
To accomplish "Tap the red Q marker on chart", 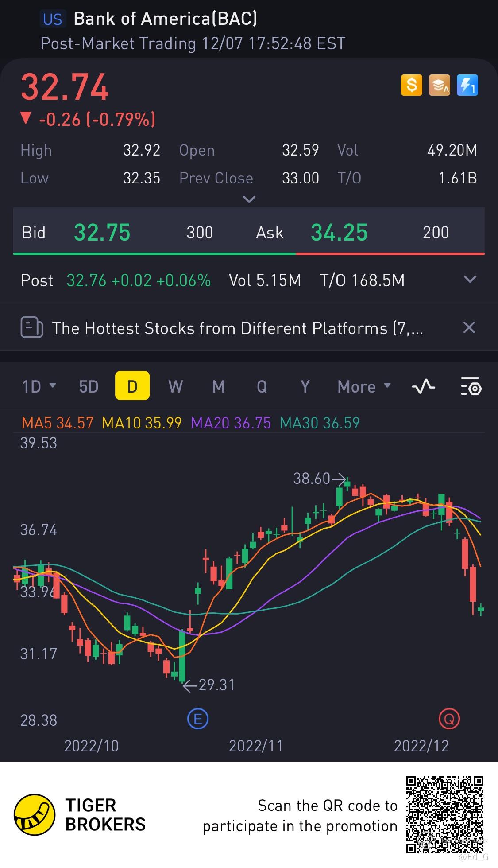I will 449,719.
